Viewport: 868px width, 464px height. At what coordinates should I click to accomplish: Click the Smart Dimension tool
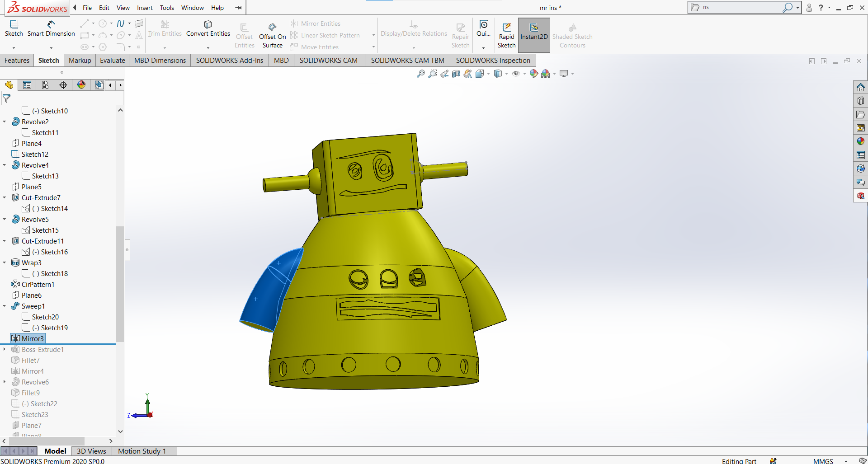[51, 28]
